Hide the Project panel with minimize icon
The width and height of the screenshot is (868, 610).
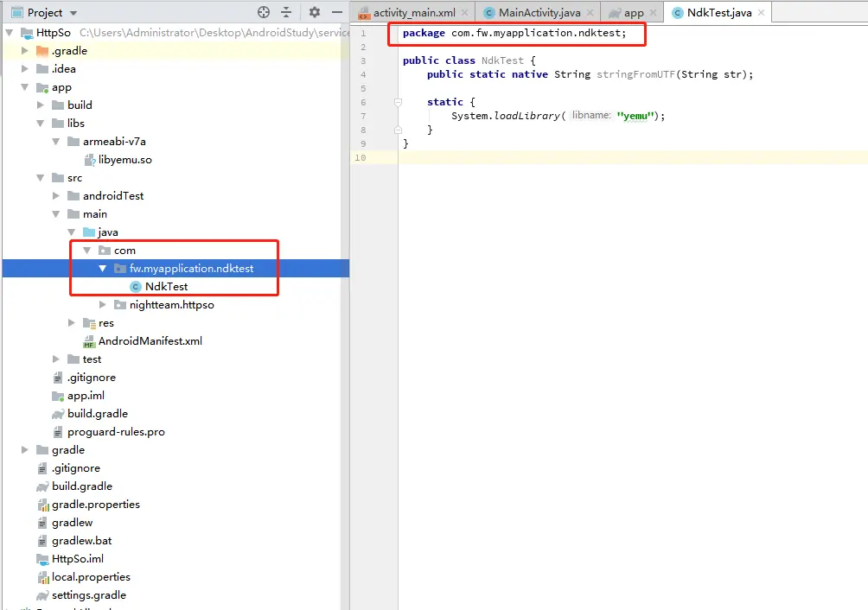(x=336, y=12)
